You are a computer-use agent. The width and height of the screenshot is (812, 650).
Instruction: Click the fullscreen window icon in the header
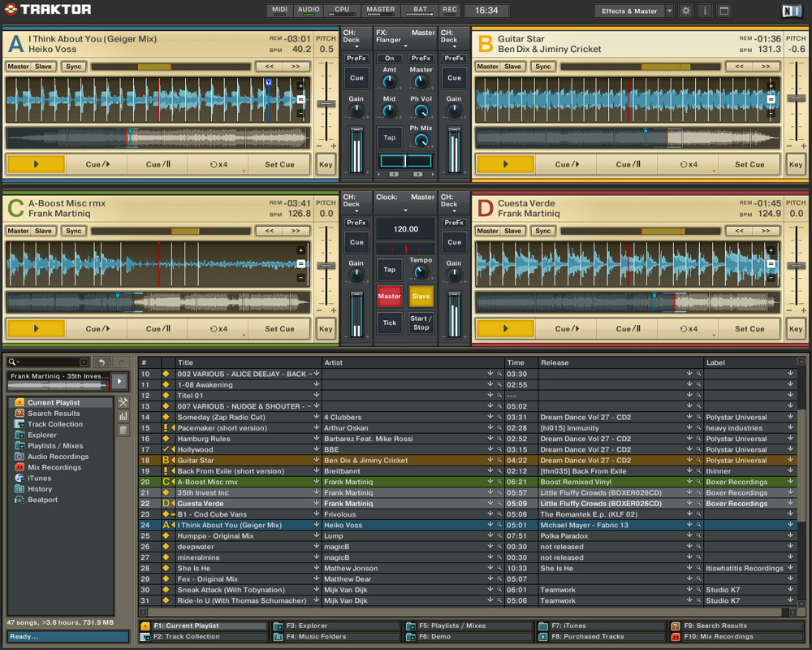(x=723, y=11)
